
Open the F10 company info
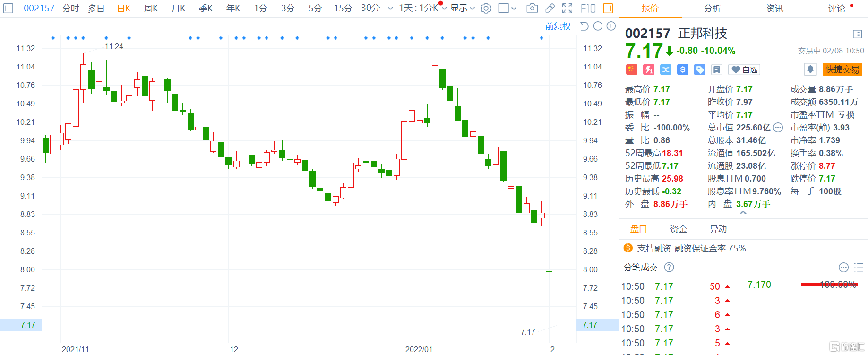point(588,8)
